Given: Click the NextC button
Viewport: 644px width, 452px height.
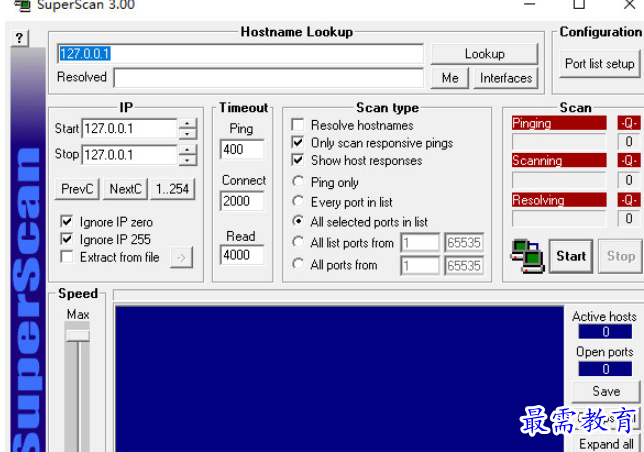Looking at the screenshot, I should (x=126, y=189).
